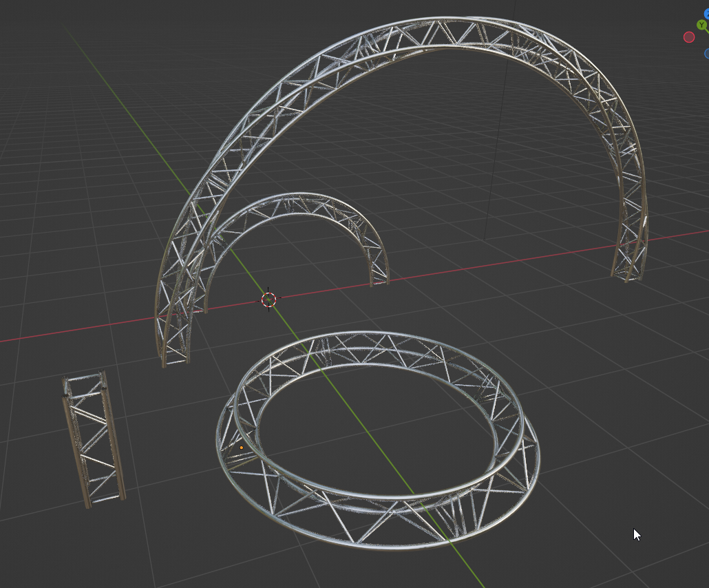
Task: Click the orange object origin dot near the small circle truss
Action: pyautogui.click(x=241, y=448)
